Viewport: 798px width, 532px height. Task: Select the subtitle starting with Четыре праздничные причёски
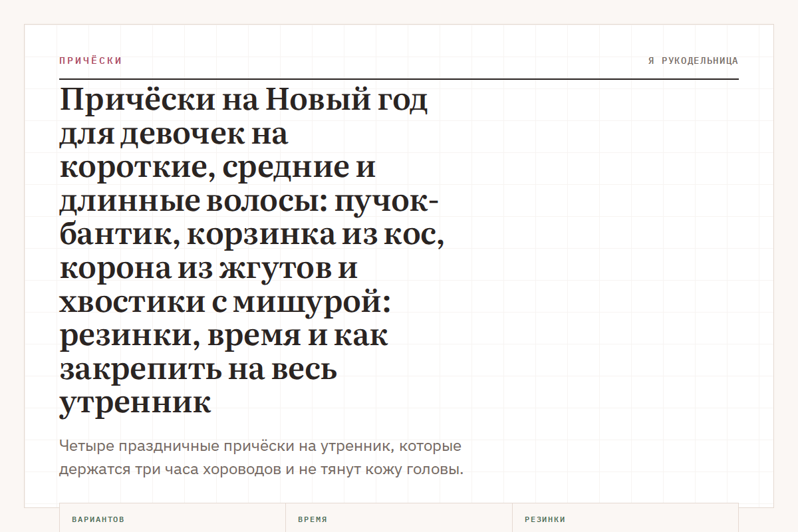pyautogui.click(x=261, y=458)
